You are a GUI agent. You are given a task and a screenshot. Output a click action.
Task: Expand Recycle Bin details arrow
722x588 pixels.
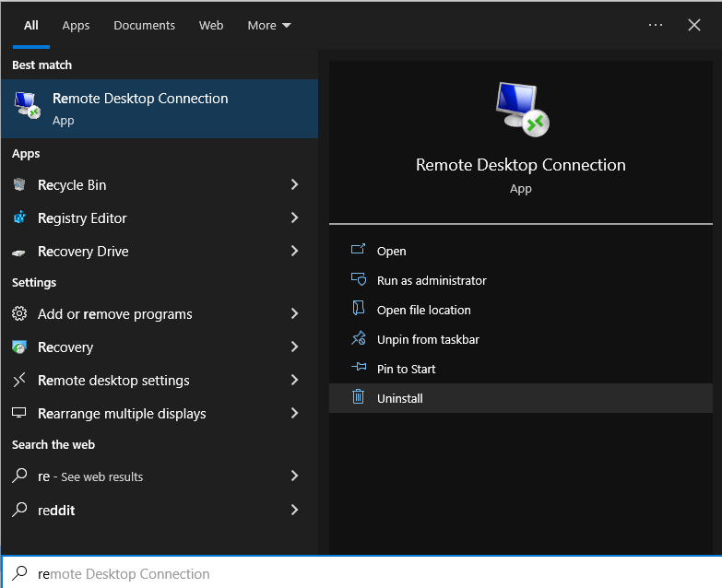295,184
